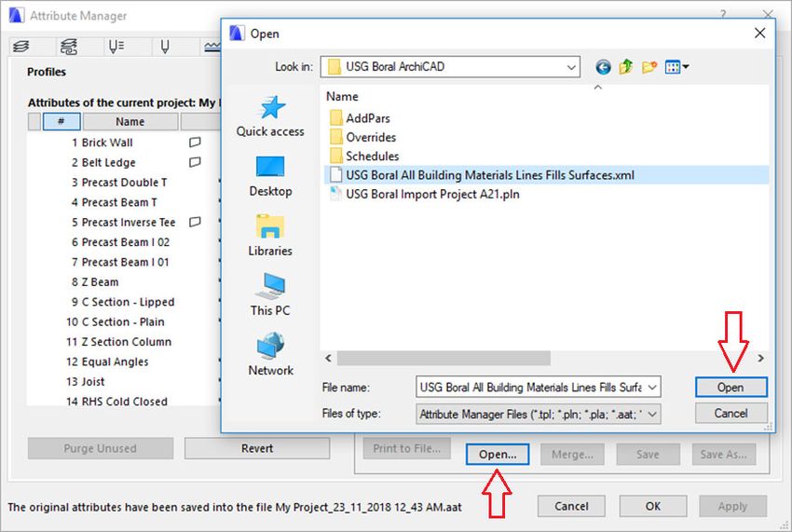Select the Overrides folder

[x=362, y=137]
